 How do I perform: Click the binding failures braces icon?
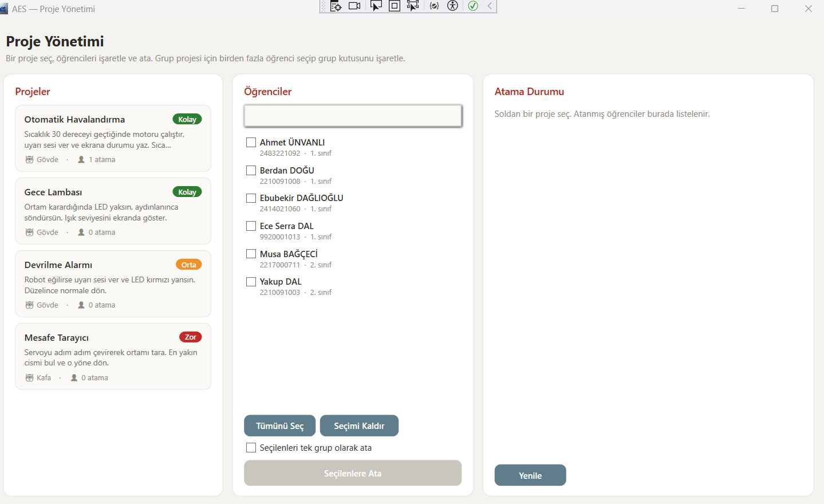click(434, 6)
